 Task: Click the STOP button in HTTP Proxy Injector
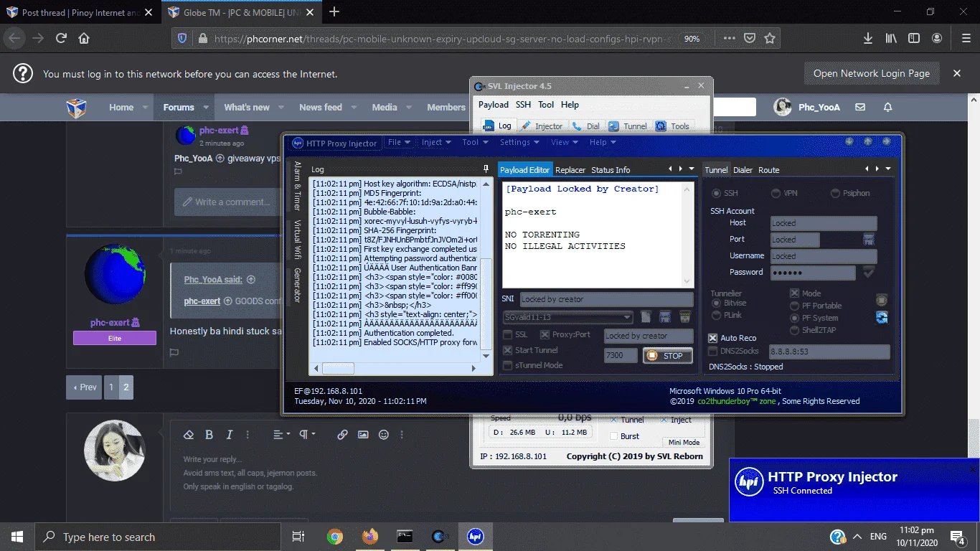pyautogui.click(x=667, y=356)
